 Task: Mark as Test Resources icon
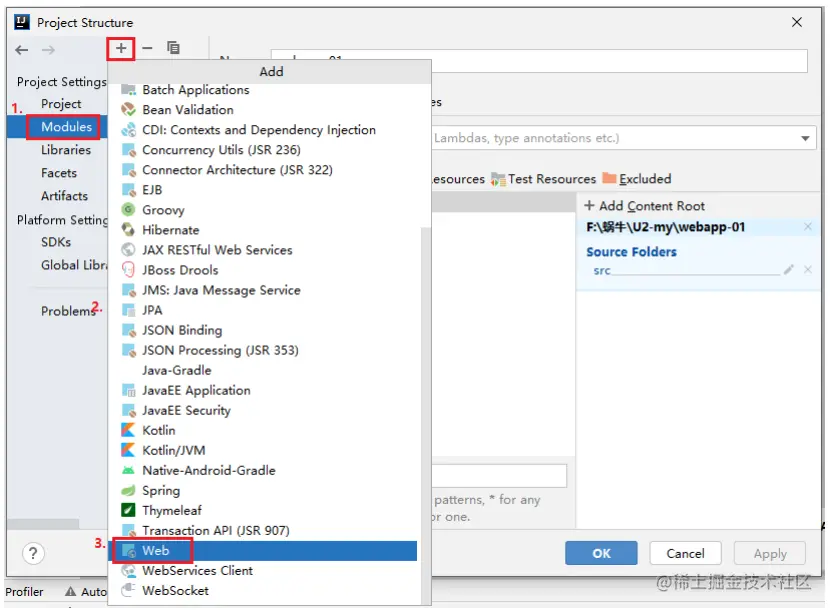pos(498,179)
